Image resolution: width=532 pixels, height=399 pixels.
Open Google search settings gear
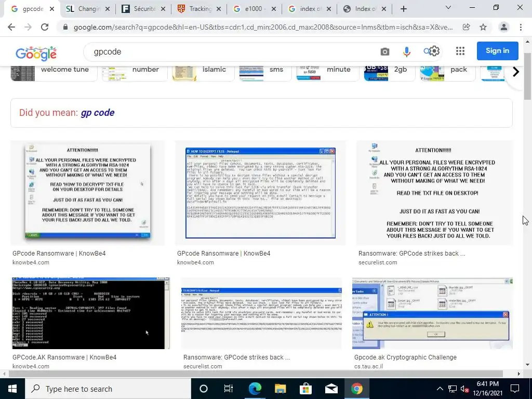pos(435,51)
